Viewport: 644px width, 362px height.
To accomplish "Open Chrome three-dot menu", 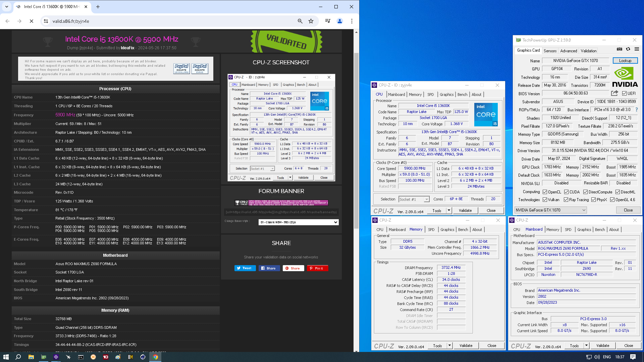I will pos(352,21).
